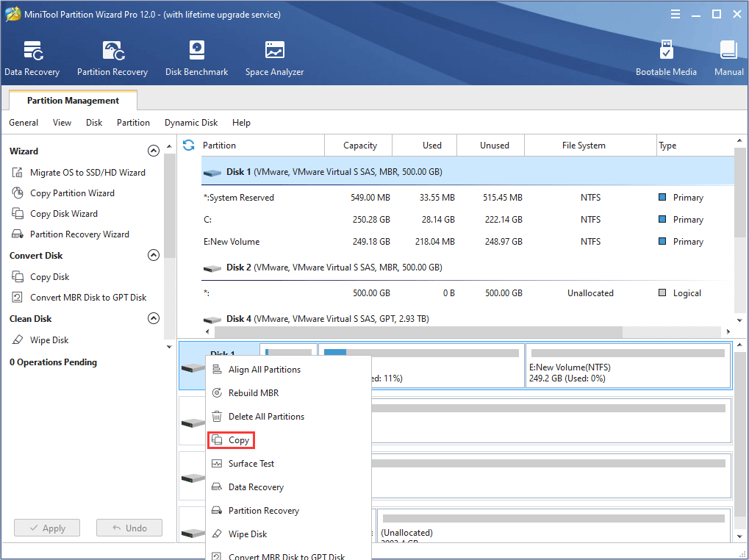
Task: Open the Copy Disk Wizard
Action: click(x=63, y=213)
